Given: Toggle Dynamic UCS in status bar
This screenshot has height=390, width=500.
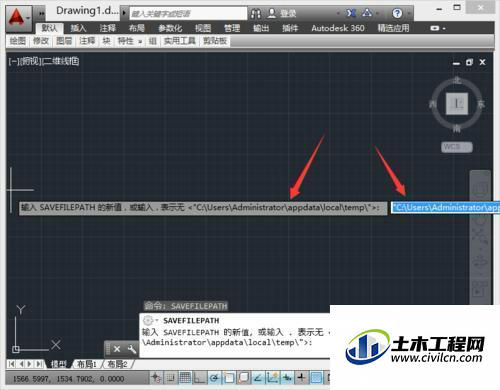Looking at the screenshot, I should [272, 378].
